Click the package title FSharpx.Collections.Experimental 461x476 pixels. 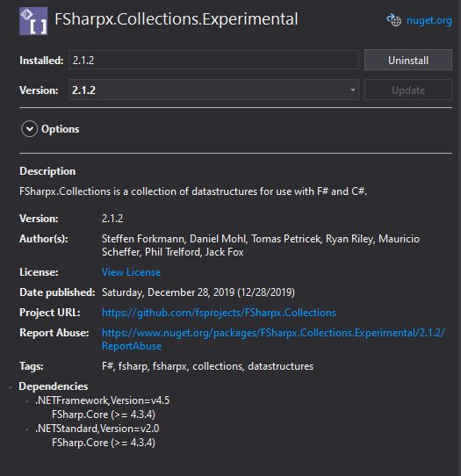[176, 19]
